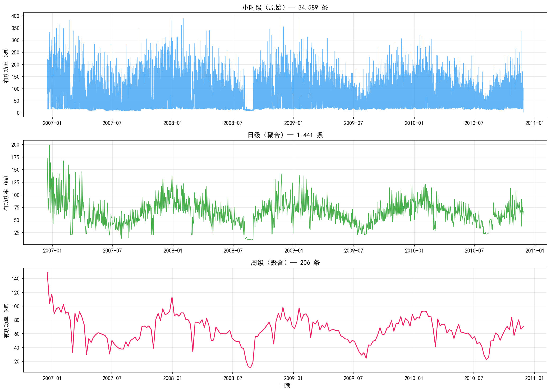Click the "350" tick on the hourly chart
Image resolution: width=551 pixels, height=392 pixels.
coord(15,28)
